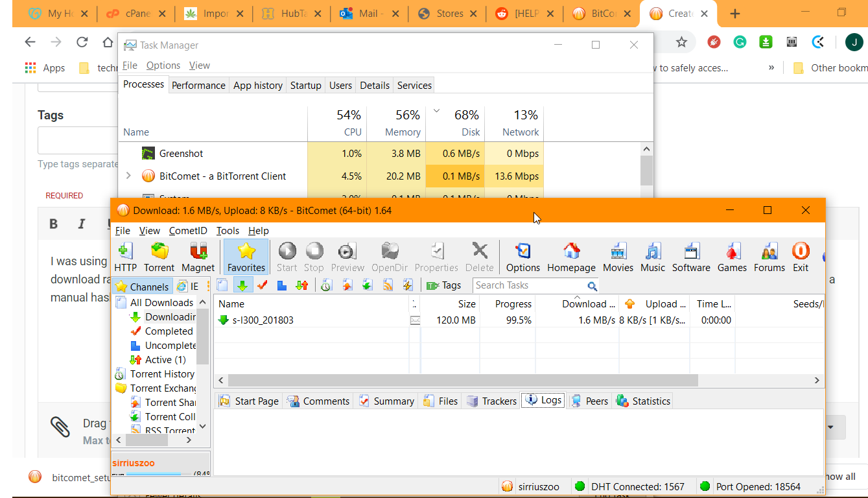Screen dimensions: 868x498
Task: Open the Movies channel icon
Action: (x=618, y=257)
